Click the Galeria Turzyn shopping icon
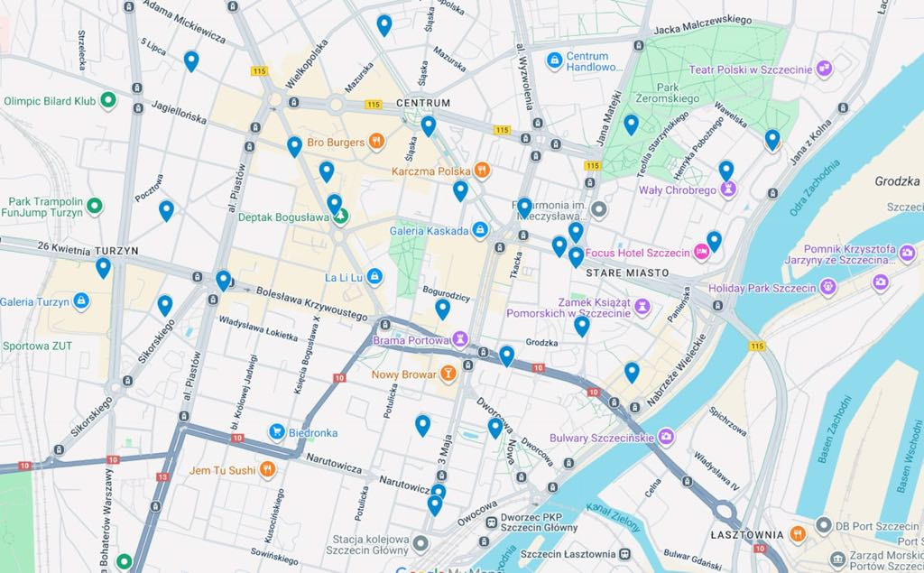The height and width of the screenshot is (573, 924). pyautogui.click(x=81, y=301)
